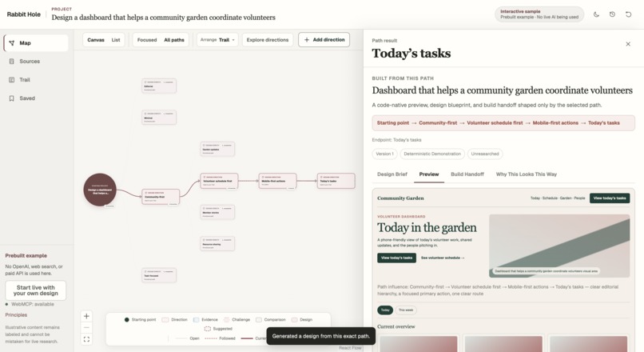Screen dimensions: 644x352
Task: Fit the canvas view with the frame icon
Action: pos(86,339)
